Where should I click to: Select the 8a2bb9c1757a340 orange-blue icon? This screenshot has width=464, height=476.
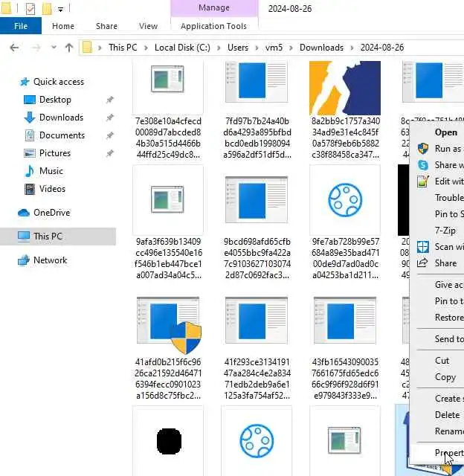pyautogui.click(x=345, y=88)
